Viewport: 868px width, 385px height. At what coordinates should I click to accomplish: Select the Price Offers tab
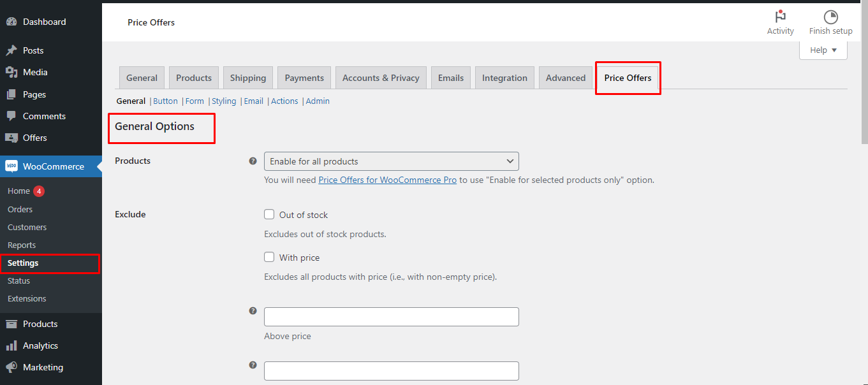[x=628, y=78]
